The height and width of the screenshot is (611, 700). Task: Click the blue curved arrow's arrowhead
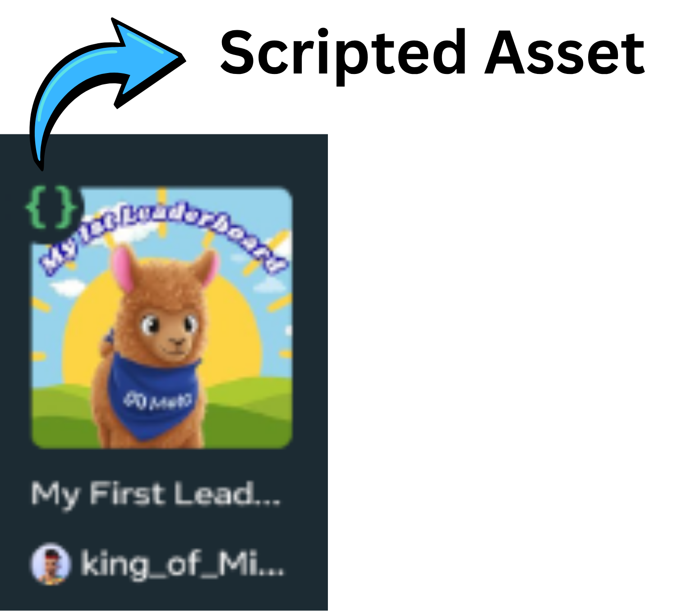(x=149, y=61)
